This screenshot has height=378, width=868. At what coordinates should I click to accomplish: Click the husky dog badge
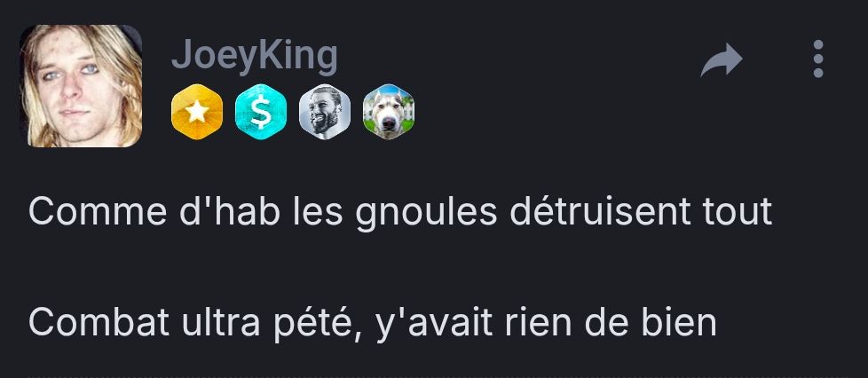388,112
